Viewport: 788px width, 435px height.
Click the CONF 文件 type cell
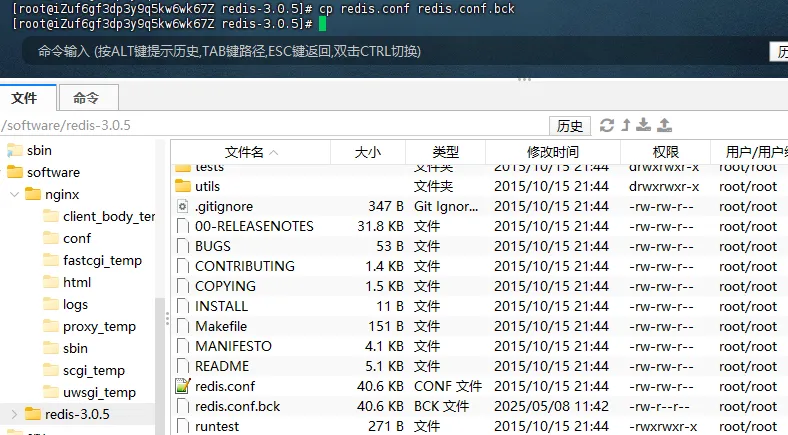click(448, 386)
